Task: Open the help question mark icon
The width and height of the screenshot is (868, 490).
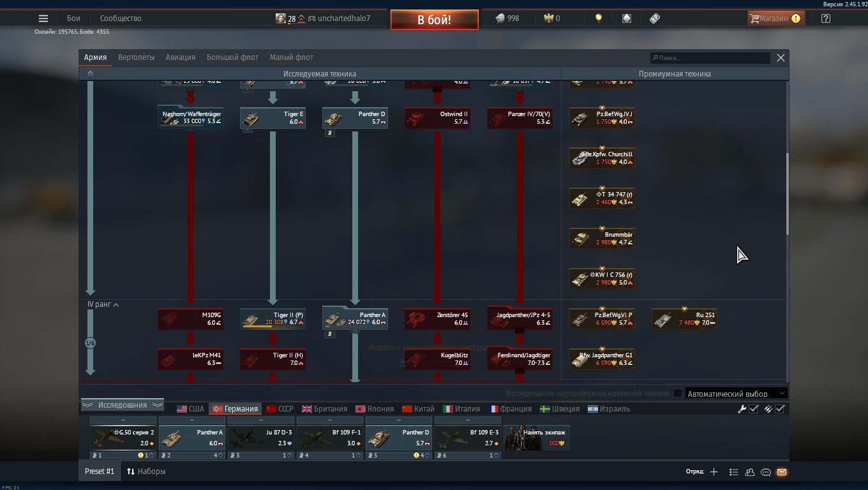Action: click(826, 19)
